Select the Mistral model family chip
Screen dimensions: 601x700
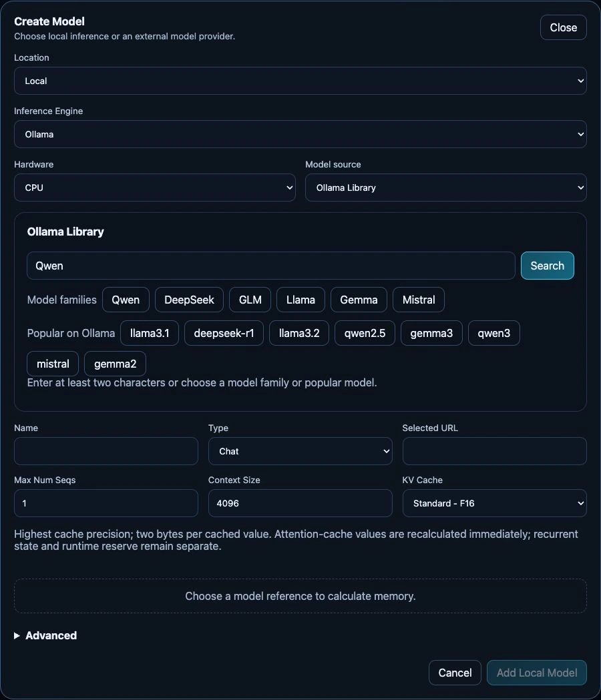419,300
